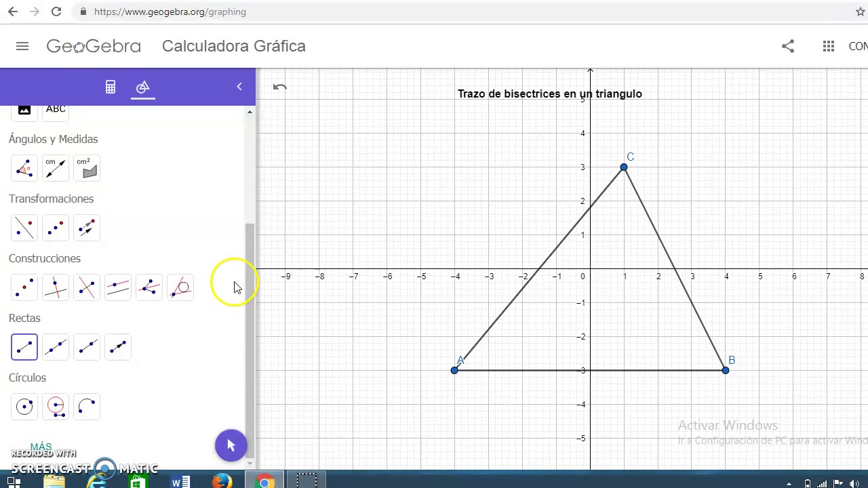
Task: Click the MÁS link for more tools
Action: point(41,446)
